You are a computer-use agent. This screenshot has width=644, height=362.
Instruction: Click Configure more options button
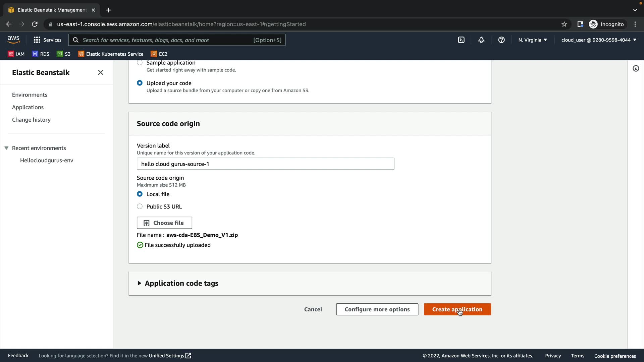(377, 309)
